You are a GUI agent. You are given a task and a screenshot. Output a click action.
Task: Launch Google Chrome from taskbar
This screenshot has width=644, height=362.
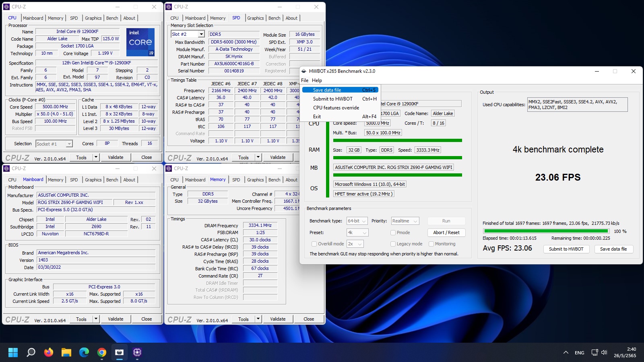(102, 352)
